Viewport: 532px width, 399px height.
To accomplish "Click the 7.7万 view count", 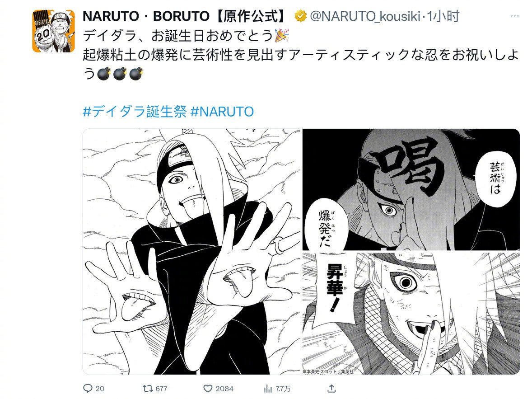I will pos(283,389).
